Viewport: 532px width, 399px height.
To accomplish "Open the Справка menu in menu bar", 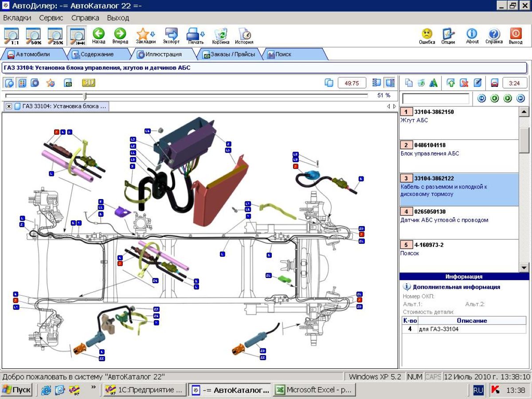I will point(85,18).
